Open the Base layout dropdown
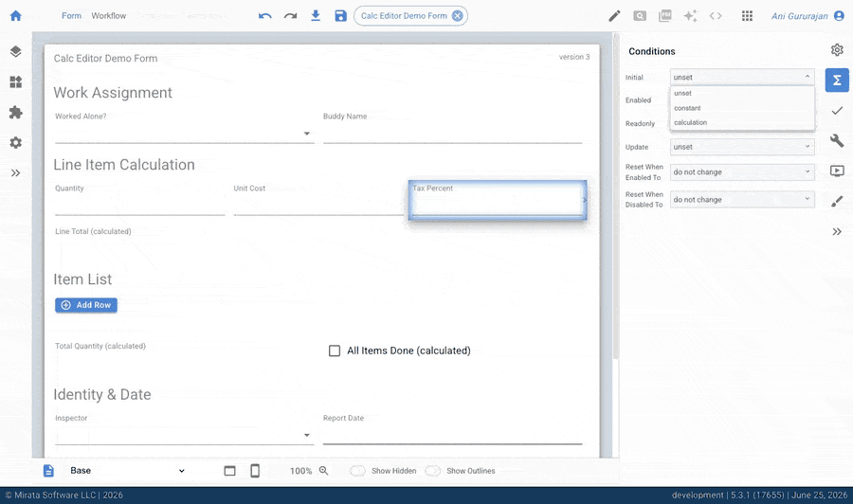This screenshot has width=853, height=504. [x=127, y=471]
